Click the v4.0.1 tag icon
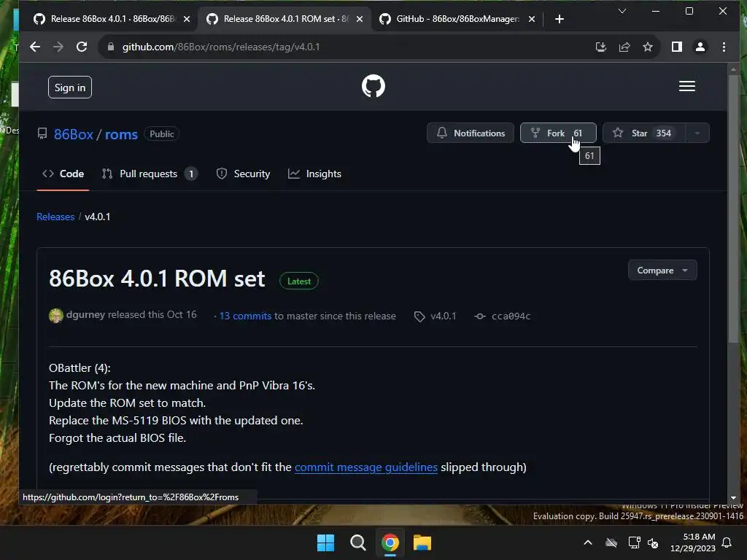This screenshot has height=560, width=747. click(x=419, y=316)
